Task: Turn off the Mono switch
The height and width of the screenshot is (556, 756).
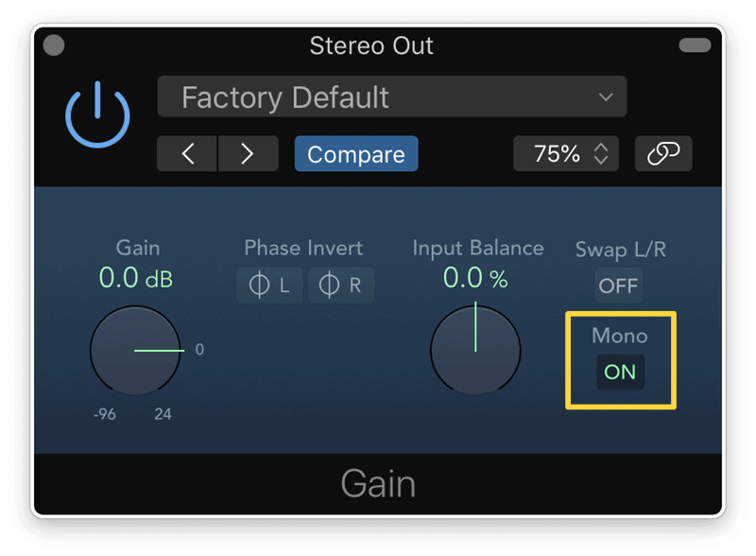Action: 620,372
